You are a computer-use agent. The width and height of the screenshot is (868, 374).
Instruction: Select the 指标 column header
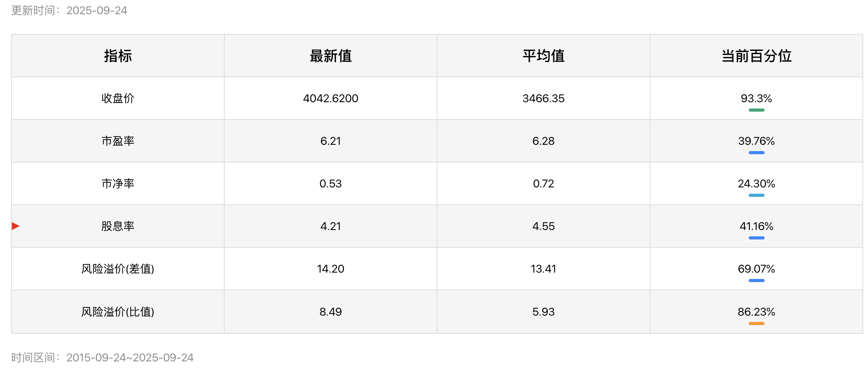point(118,56)
